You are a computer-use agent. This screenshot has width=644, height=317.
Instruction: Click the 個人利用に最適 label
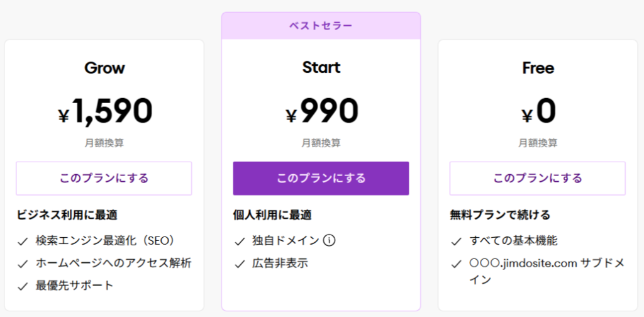click(272, 215)
